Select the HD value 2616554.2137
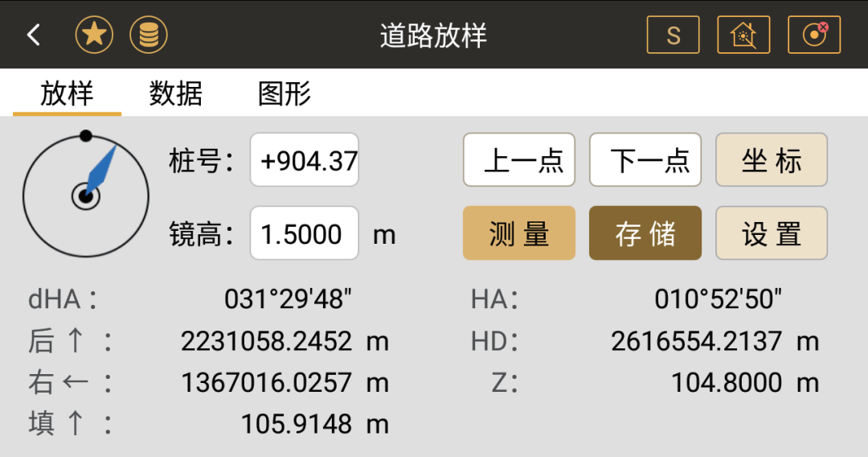The width and height of the screenshot is (868, 457). point(696,341)
